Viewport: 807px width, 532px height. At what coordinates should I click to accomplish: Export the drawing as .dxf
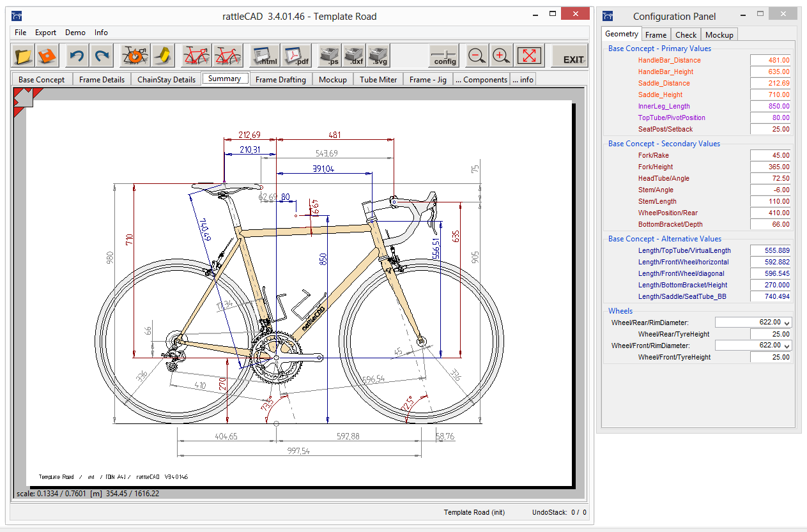coord(354,56)
